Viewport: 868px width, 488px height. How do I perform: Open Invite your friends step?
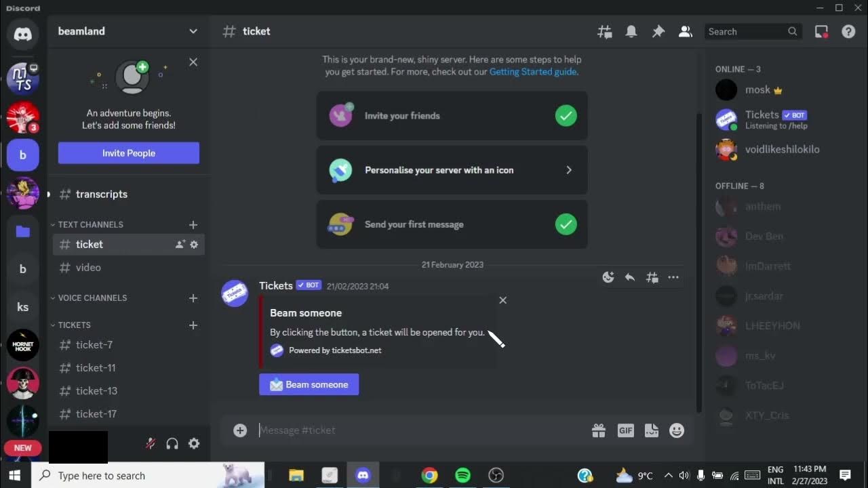(452, 116)
